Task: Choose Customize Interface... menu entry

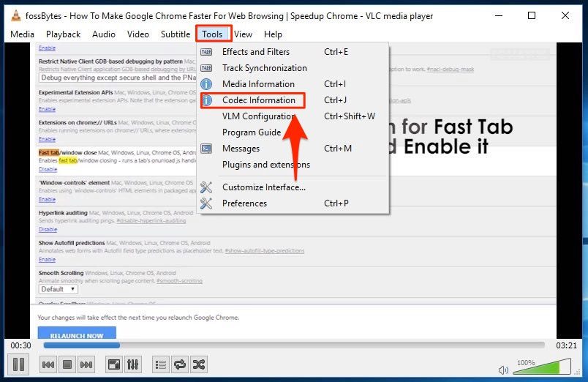Action: point(263,187)
